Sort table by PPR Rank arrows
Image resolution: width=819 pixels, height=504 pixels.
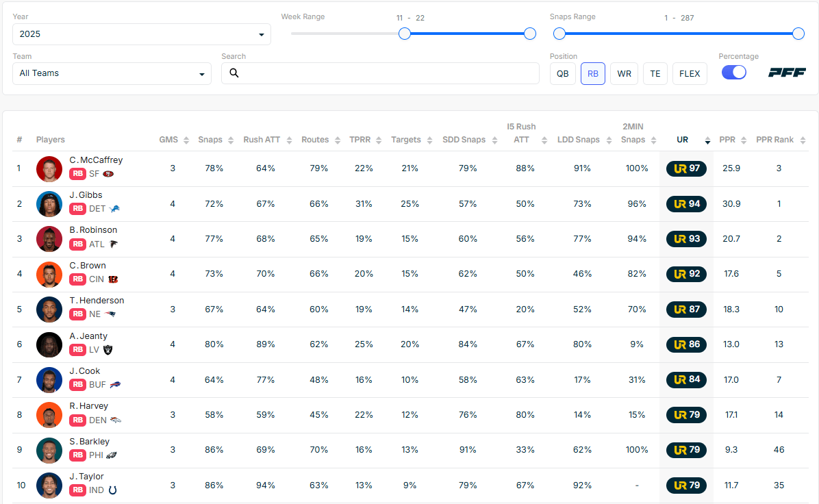point(800,140)
